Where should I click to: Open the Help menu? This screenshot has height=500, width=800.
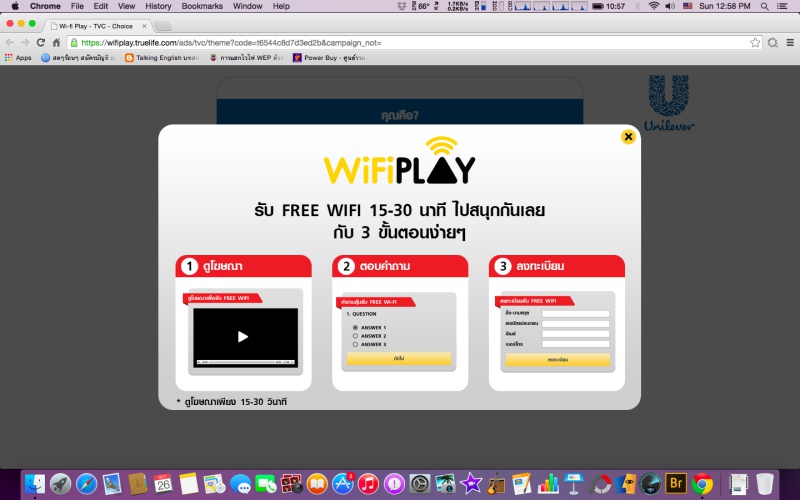[x=281, y=6]
